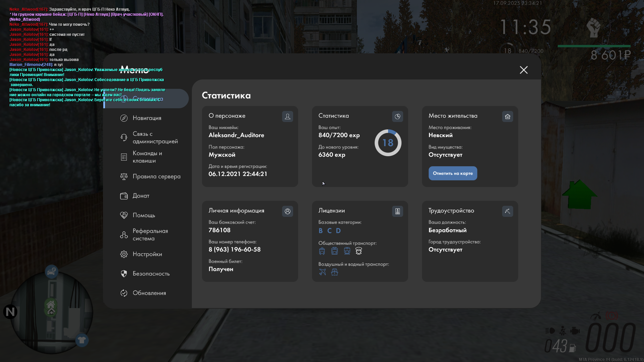This screenshot has height=362, width=644.
Task: Click the house icon in Место жительства card
Action: point(507,116)
